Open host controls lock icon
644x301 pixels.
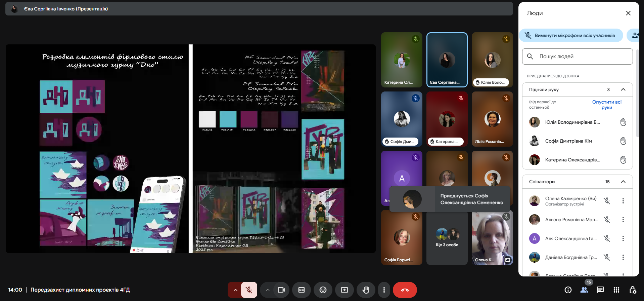tap(632, 290)
